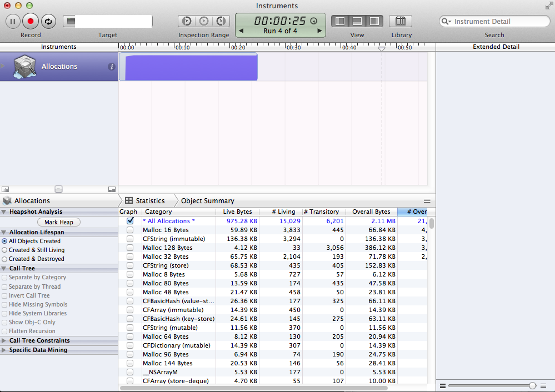Collapse the Allocation Lifespan section
Image resolution: width=555 pixels, height=392 pixels.
coord(3,233)
